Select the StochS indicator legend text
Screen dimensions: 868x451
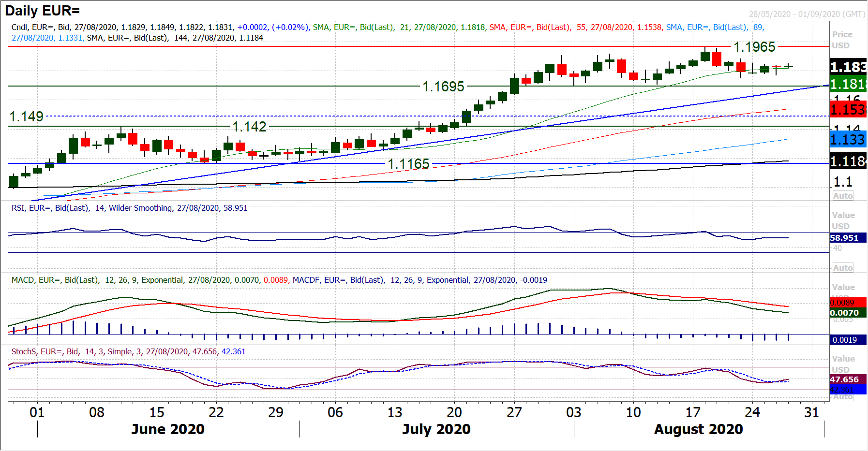click(x=128, y=351)
